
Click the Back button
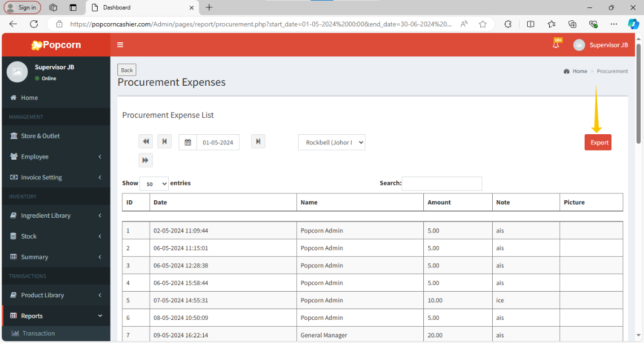(127, 70)
